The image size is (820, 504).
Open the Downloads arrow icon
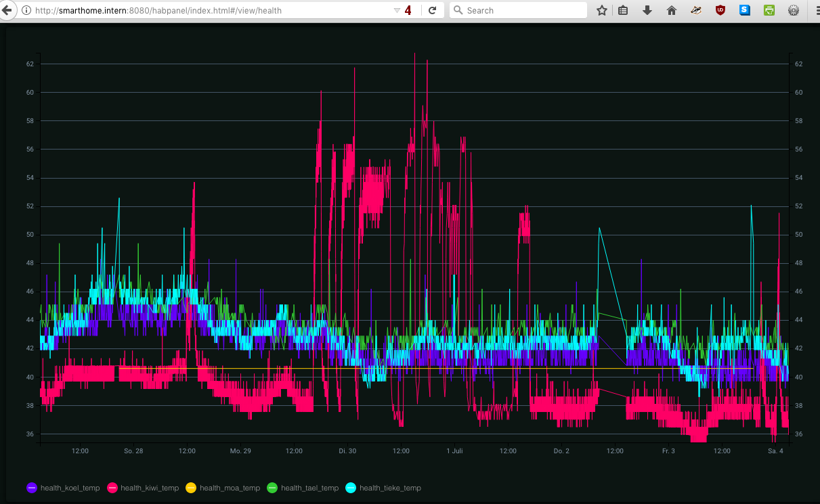(x=647, y=10)
